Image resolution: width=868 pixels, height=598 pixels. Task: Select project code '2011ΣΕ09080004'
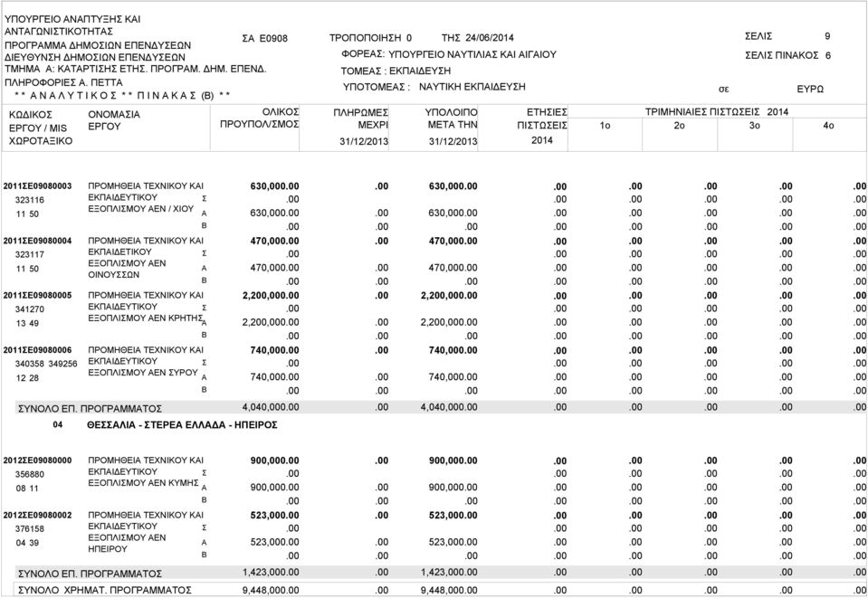38,241
